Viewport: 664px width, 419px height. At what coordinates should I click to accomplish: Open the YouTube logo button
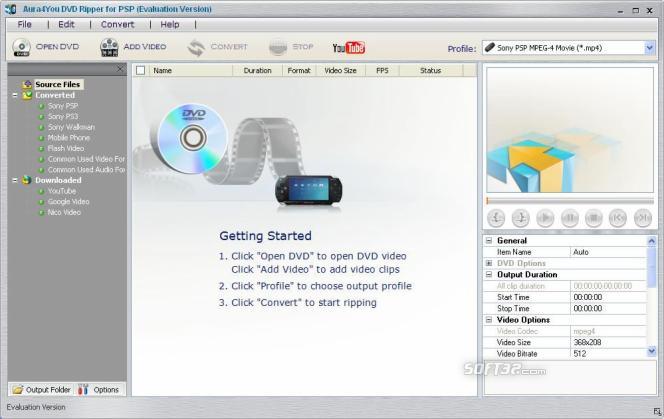click(349, 47)
